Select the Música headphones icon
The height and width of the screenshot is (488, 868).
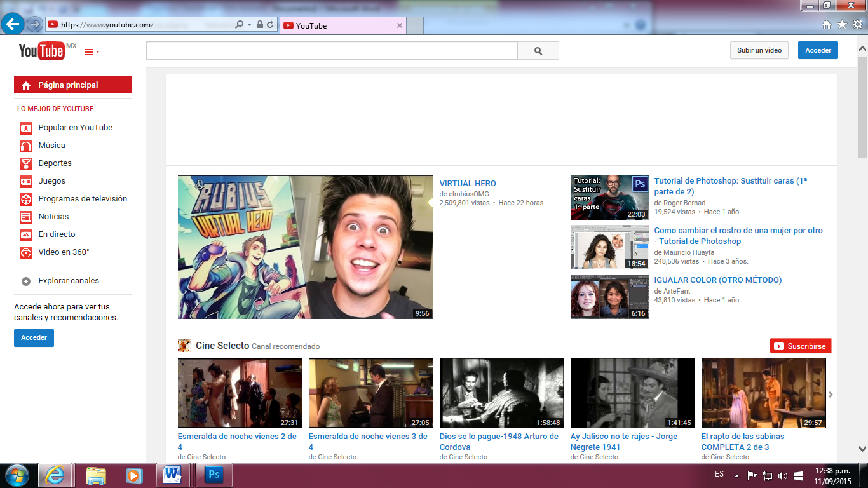tap(26, 146)
